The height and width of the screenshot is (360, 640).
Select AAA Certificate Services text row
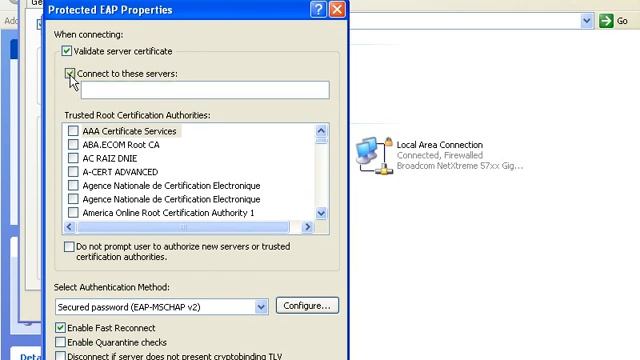click(129, 131)
